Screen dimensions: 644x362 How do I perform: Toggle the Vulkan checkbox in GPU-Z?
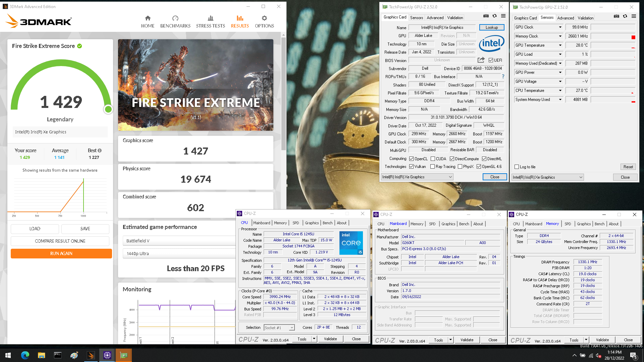(x=411, y=167)
